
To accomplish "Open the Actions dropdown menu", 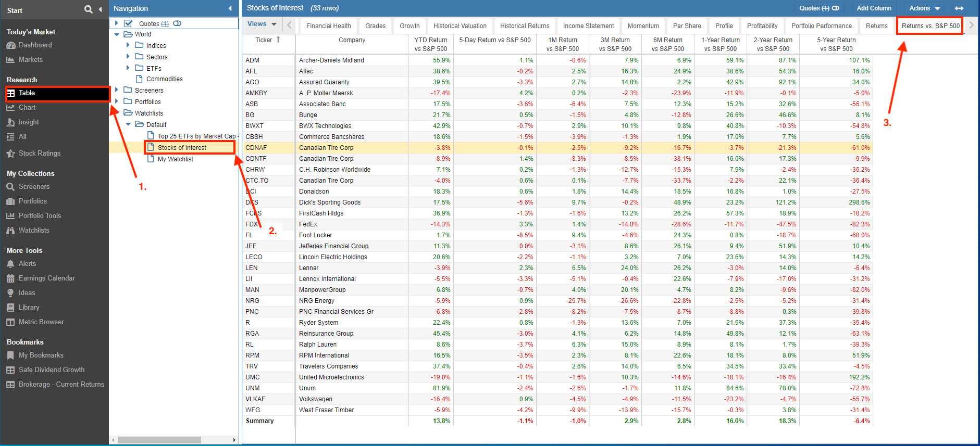I will click(x=924, y=8).
